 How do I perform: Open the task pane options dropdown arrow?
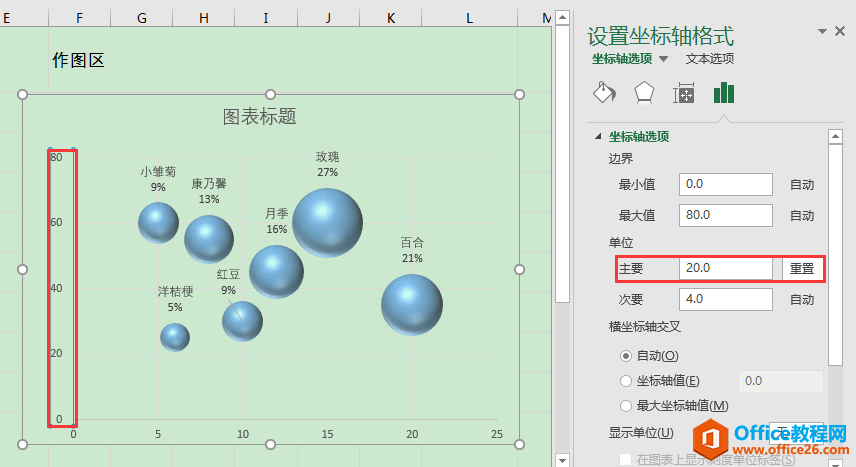[x=822, y=32]
